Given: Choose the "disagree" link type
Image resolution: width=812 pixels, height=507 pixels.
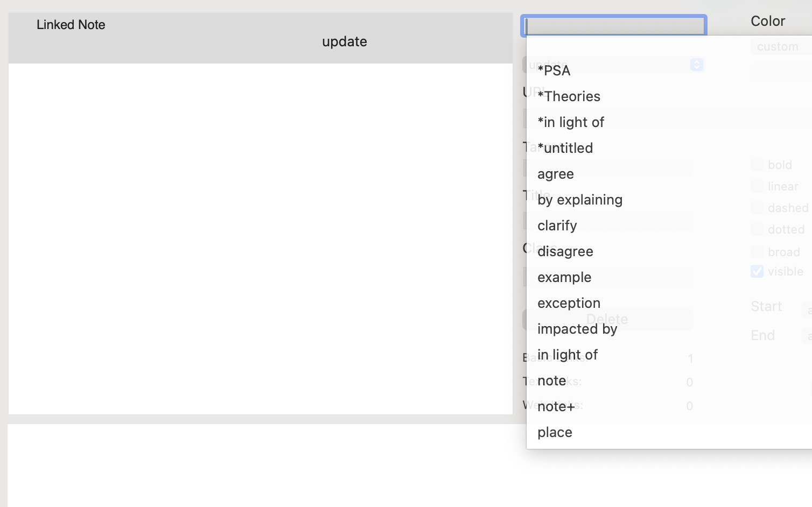Looking at the screenshot, I should [565, 251].
